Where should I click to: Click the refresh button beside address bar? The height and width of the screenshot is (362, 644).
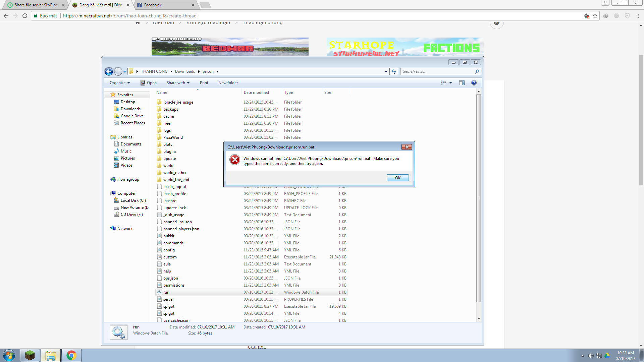point(394,71)
